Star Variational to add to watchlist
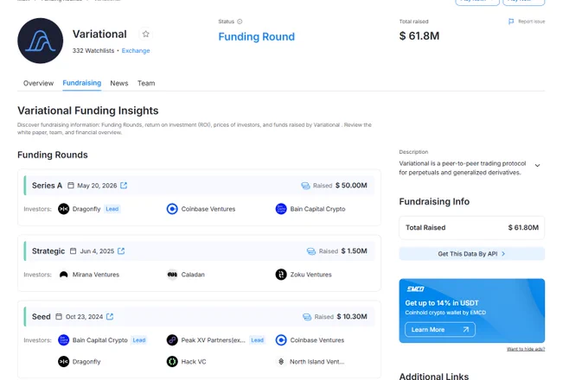The width and height of the screenshot is (588, 380). (145, 34)
